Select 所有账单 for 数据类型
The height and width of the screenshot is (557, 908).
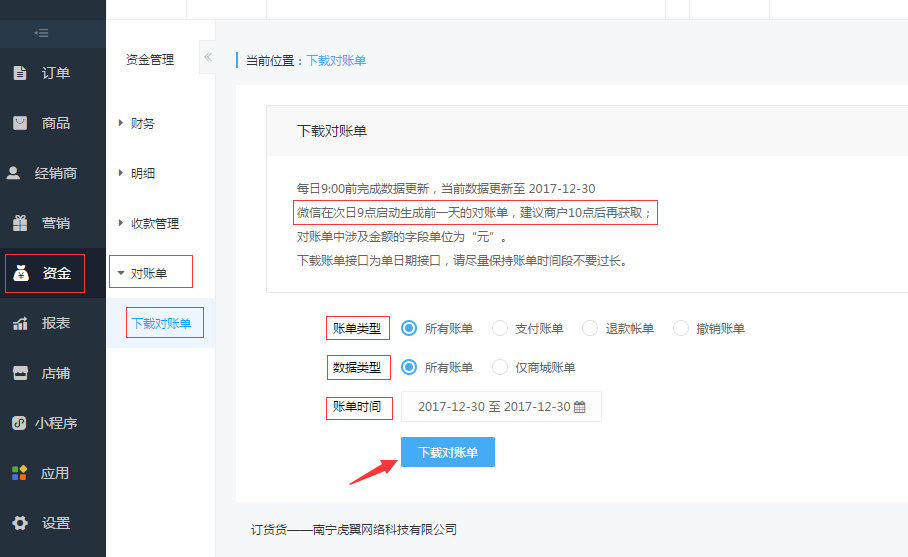click(x=409, y=367)
